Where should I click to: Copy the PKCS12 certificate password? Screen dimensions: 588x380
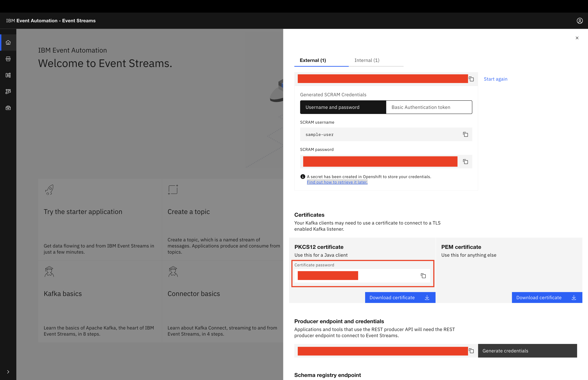tap(423, 276)
